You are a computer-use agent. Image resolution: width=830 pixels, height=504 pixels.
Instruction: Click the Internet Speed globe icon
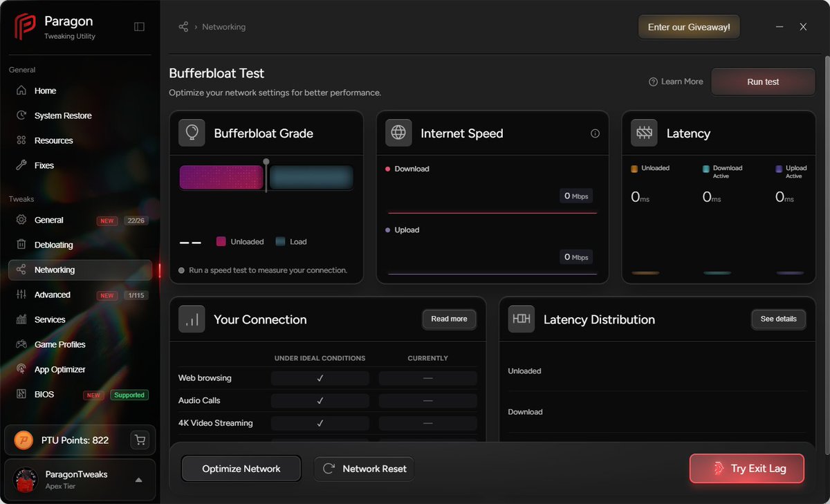[x=398, y=133]
